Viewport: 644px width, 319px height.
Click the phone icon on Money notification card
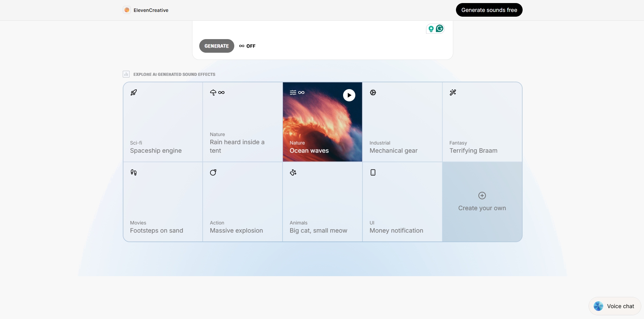(373, 172)
